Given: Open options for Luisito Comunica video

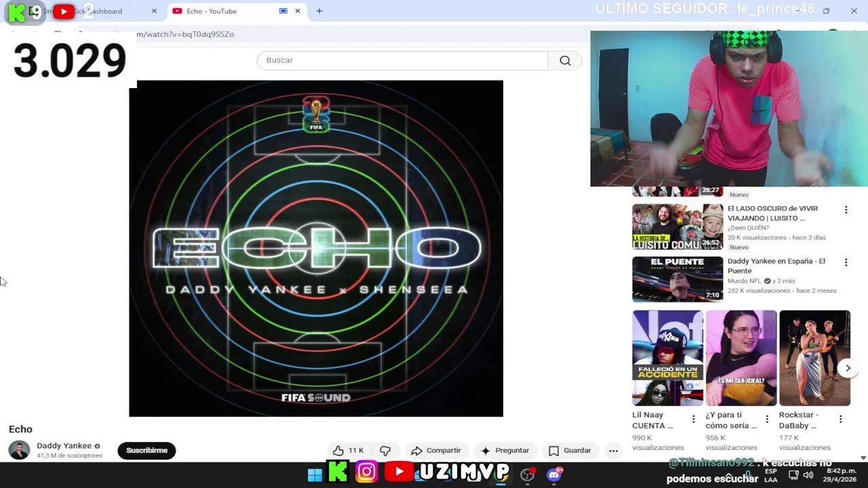Looking at the screenshot, I should tap(846, 210).
